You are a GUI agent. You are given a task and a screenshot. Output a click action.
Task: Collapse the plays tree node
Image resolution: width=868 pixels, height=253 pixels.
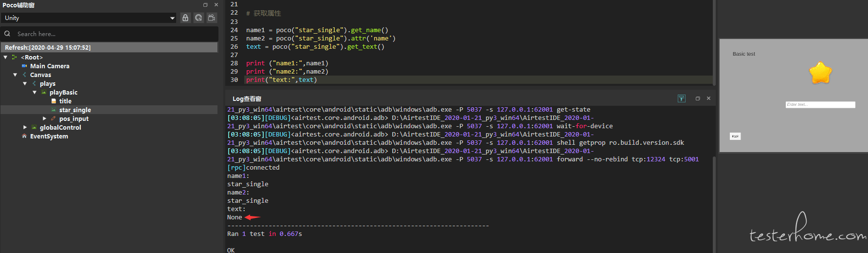[x=25, y=83]
